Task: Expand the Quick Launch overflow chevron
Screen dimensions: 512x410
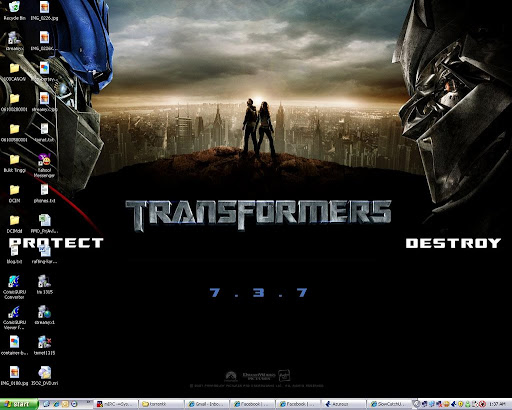Action: click(89, 402)
